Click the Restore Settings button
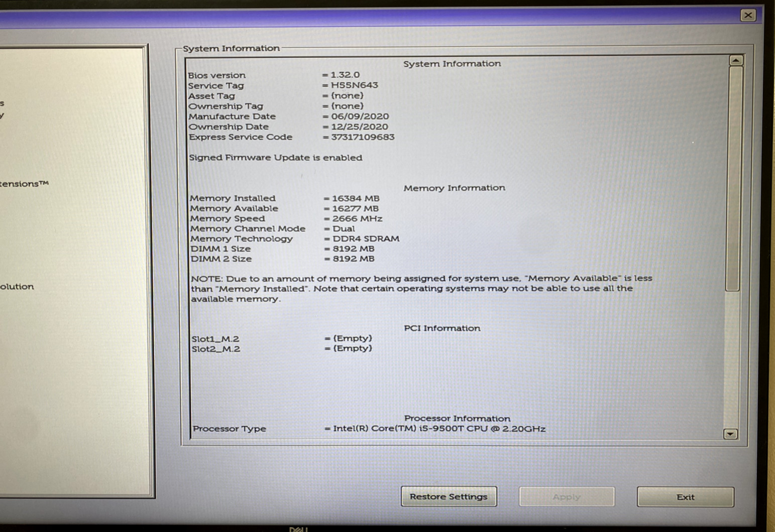Image resolution: width=775 pixels, height=532 pixels. click(449, 496)
